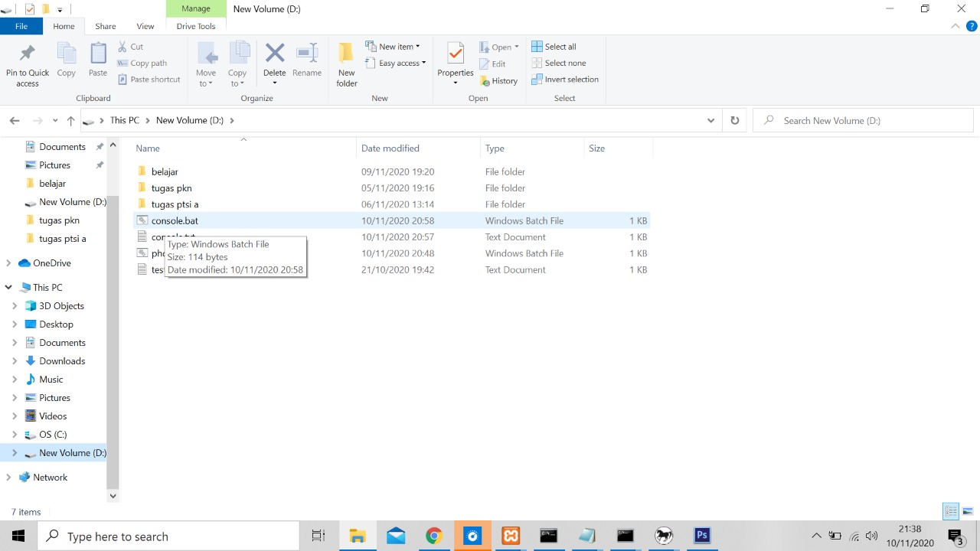980x551 pixels.
Task: Launch Photoshop from the taskbar
Action: click(701, 536)
